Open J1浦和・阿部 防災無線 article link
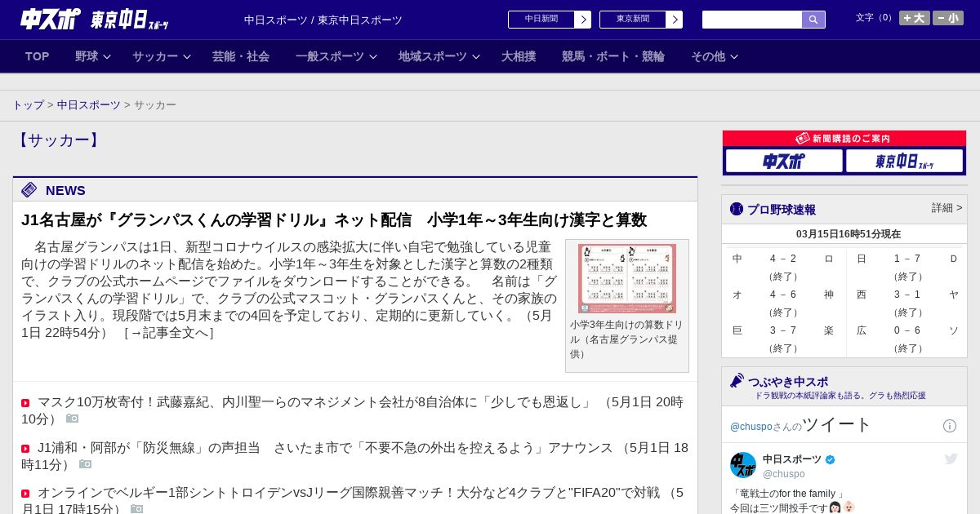 354,456
